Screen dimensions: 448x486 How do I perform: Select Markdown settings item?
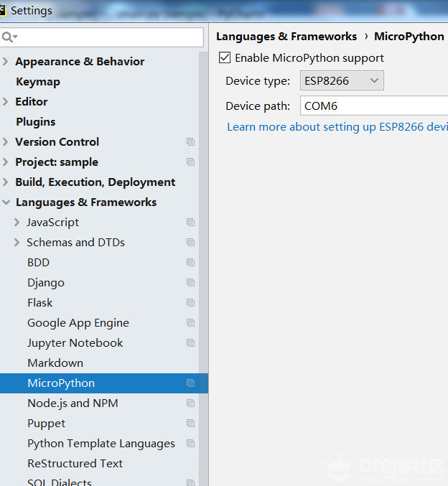(55, 363)
